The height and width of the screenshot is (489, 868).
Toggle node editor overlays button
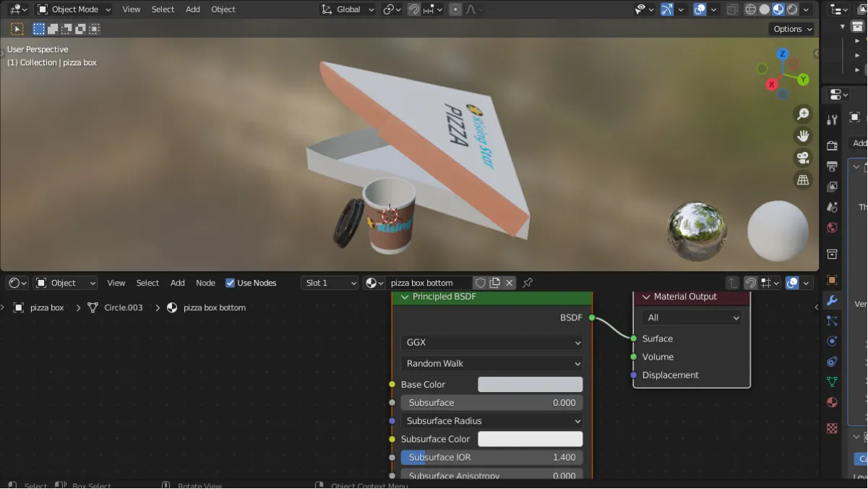(x=792, y=283)
